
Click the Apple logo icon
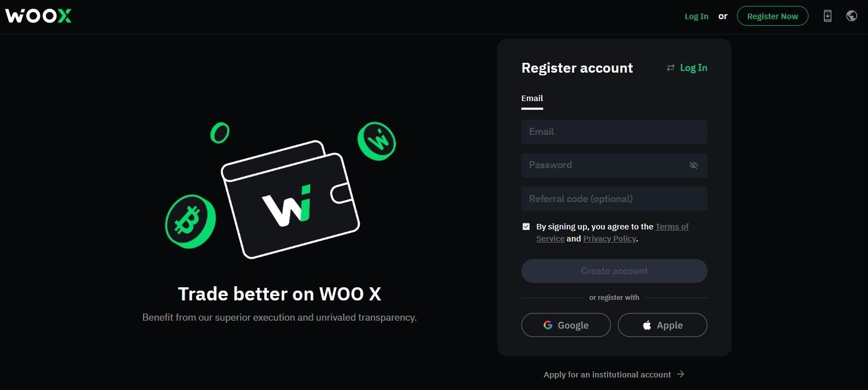tap(647, 325)
